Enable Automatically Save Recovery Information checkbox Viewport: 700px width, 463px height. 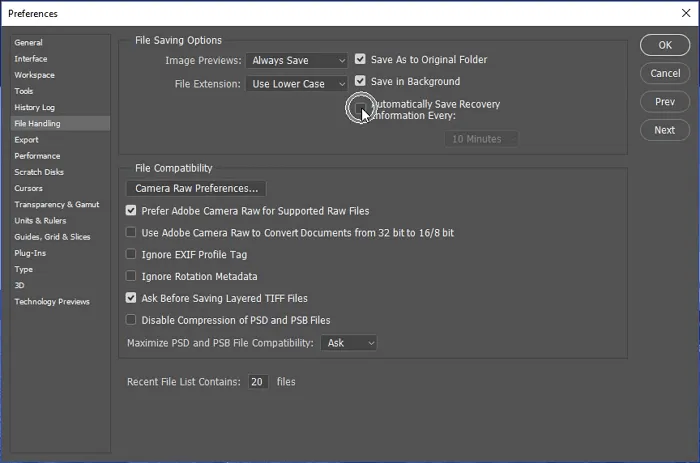(360, 104)
